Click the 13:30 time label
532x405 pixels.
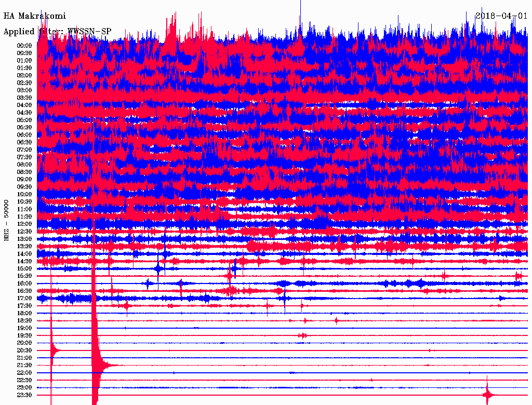click(x=24, y=247)
